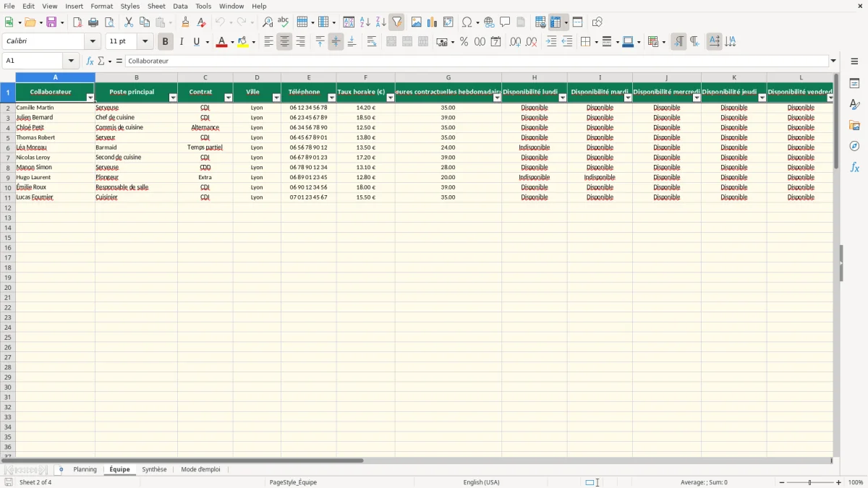Click row 6 header
Screen dimensions: 868x488
pyautogui.click(x=8, y=147)
